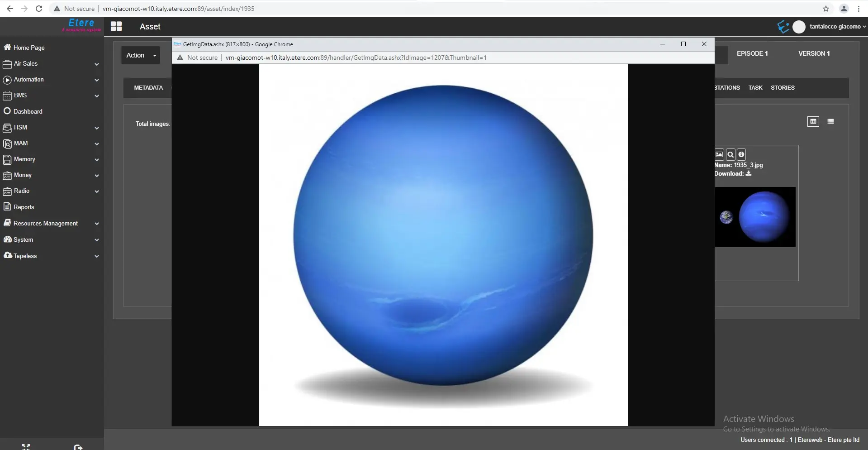The height and width of the screenshot is (450, 868).
Task: Open the Reports page
Action: [24, 207]
